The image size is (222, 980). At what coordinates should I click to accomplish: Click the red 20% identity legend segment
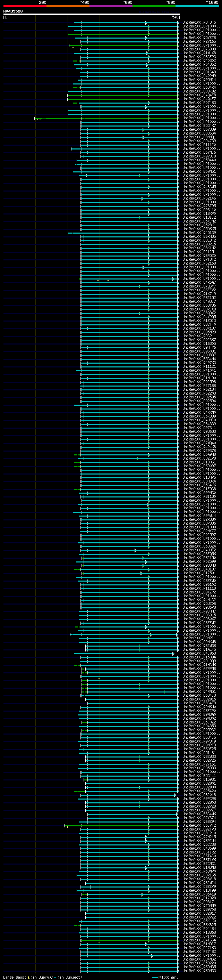coord(25,7)
